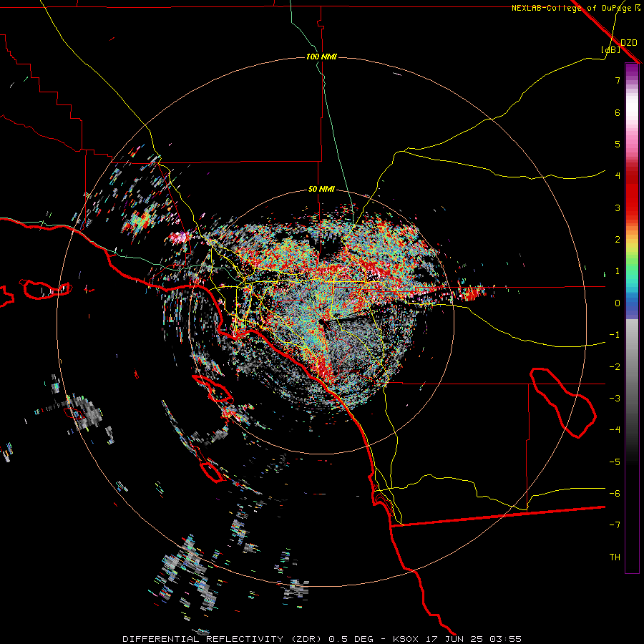
Task: Click the -3 value on the scale
Action: click(615, 399)
